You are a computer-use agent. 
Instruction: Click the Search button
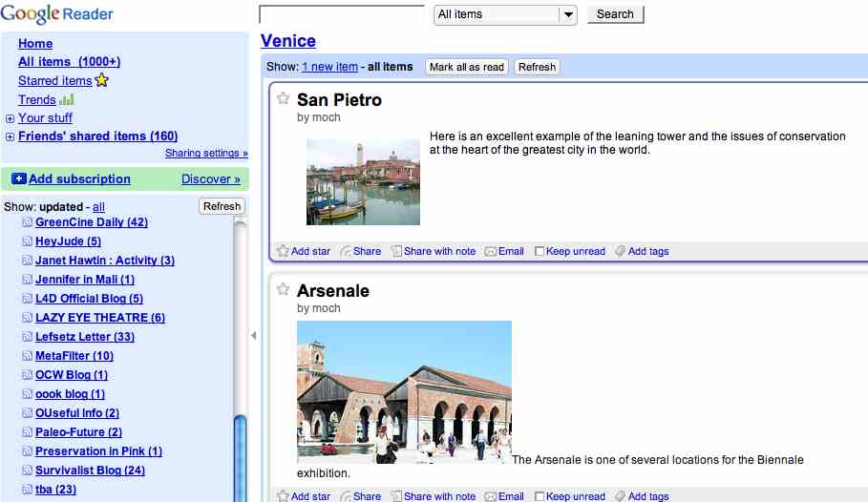click(x=615, y=14)
